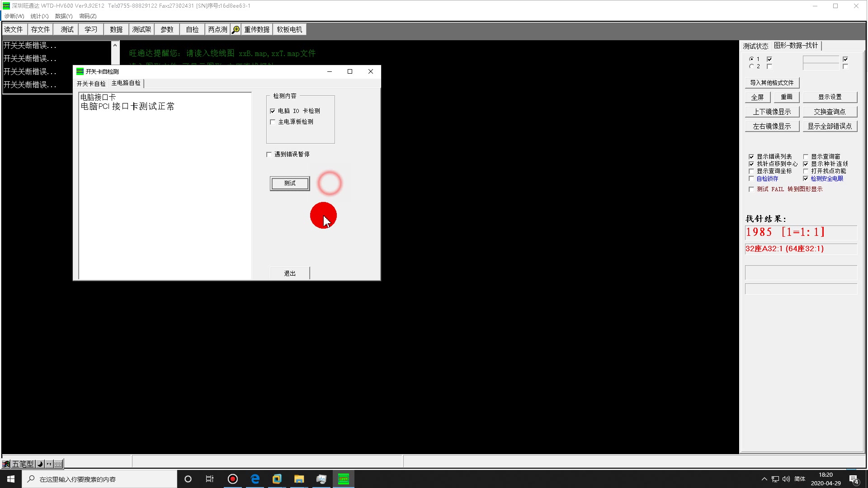Image resolution: width=868 pixels, height=488 pixels.
Task: Click the scroll up arrow of error list
Action: pos(115,45)
